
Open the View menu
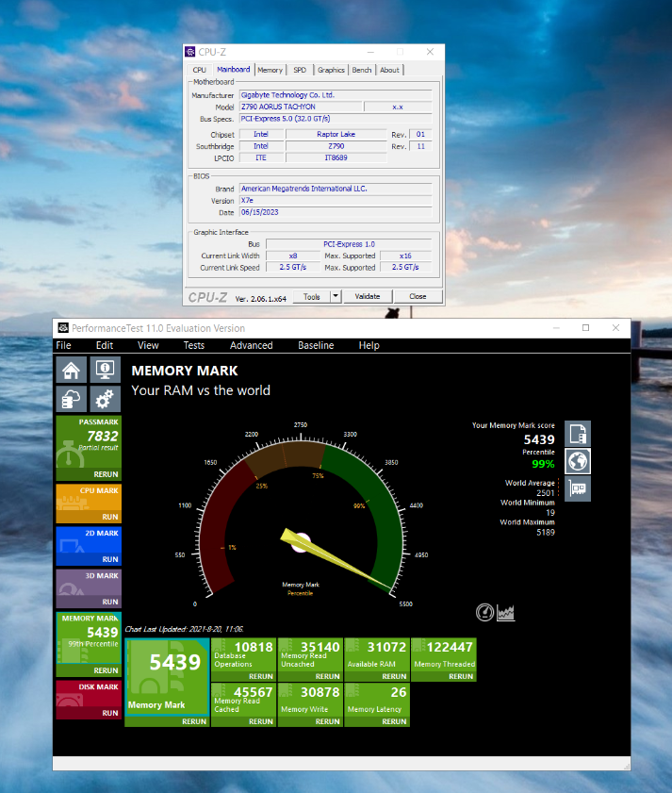[148, 345]
